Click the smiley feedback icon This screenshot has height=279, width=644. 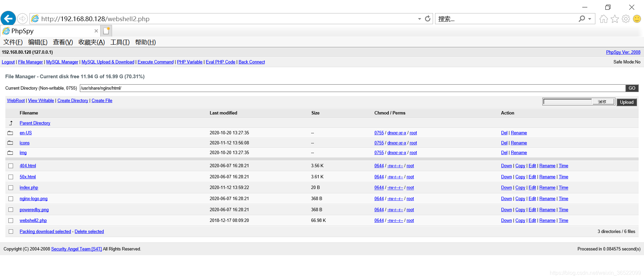click(x=637, y=19)
